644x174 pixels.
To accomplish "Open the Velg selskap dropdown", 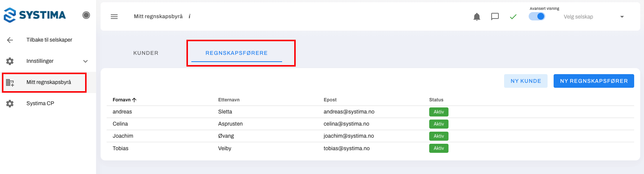I will click(x=594, y=17).
